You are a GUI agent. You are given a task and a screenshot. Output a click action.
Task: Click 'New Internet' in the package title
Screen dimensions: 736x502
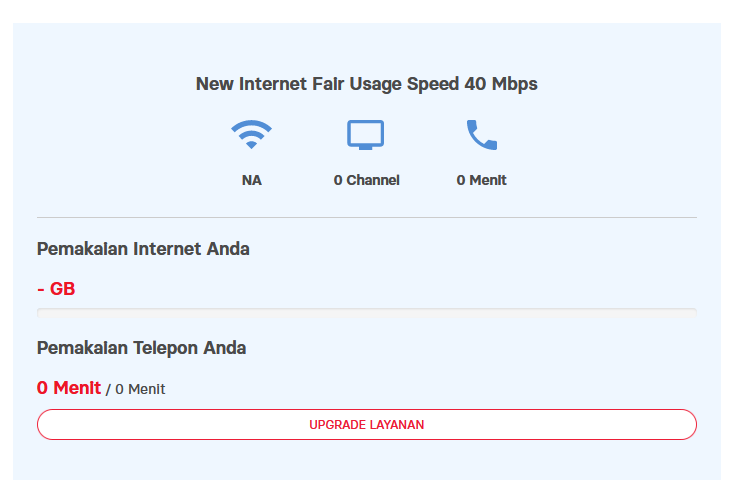pos(248,84)
